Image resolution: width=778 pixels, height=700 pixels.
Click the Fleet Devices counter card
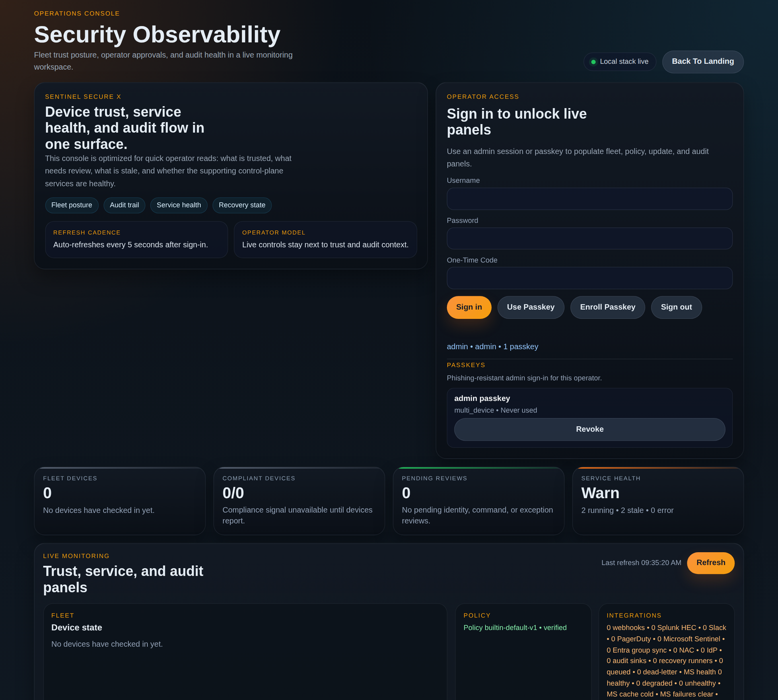120,501
